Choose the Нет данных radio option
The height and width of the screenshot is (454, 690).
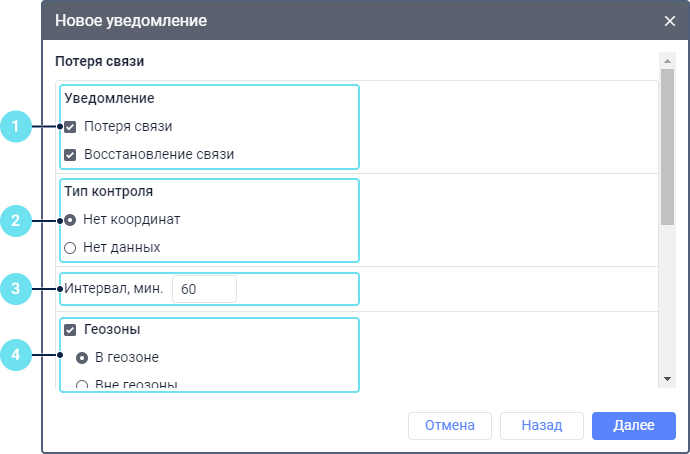click(x=70, y=247)
